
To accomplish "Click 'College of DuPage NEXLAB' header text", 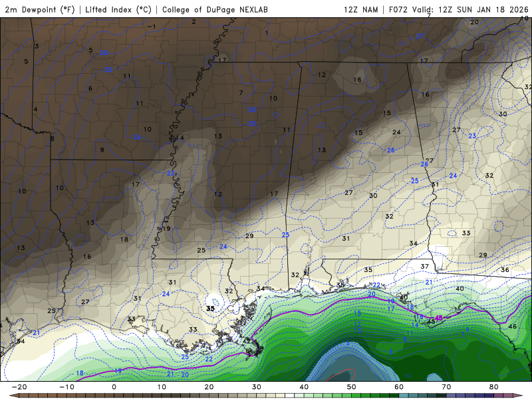I will (x=215, y=10).
